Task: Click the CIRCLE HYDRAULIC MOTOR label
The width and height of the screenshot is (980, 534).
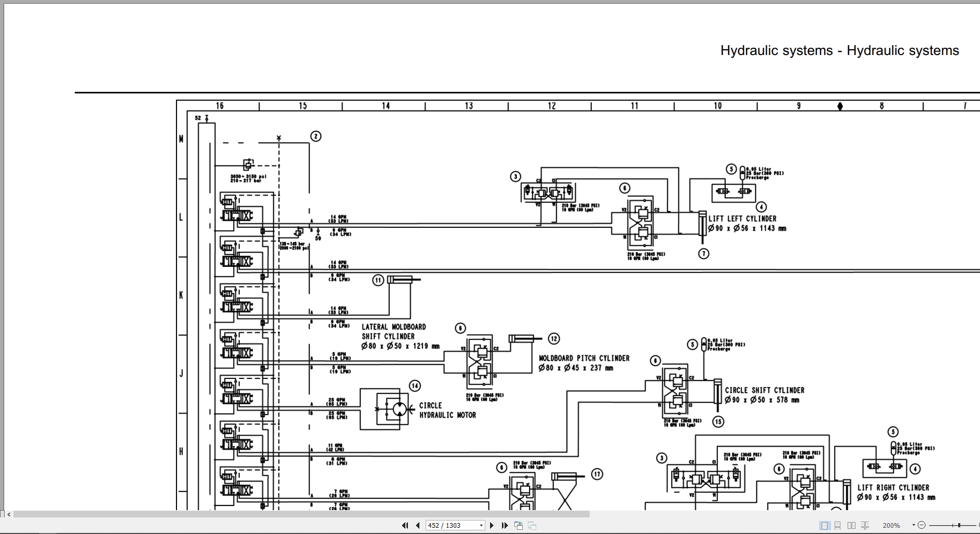Action: [x=447, y=410]
